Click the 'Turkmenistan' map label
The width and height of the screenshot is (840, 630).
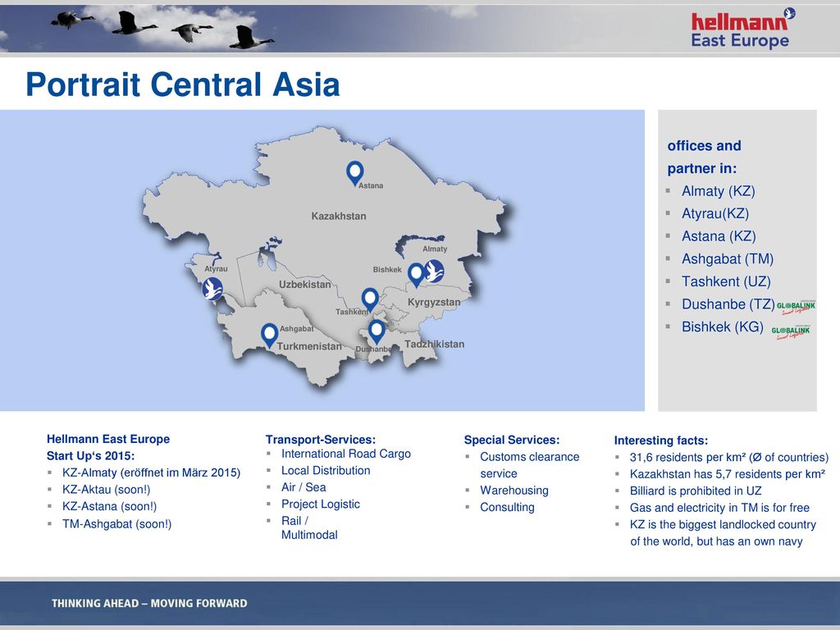[x=309, y=346]
